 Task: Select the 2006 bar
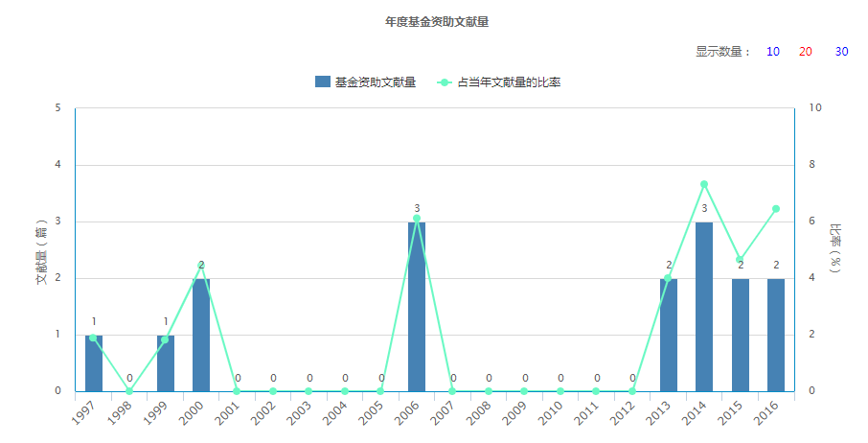click(x=417, y=307)
